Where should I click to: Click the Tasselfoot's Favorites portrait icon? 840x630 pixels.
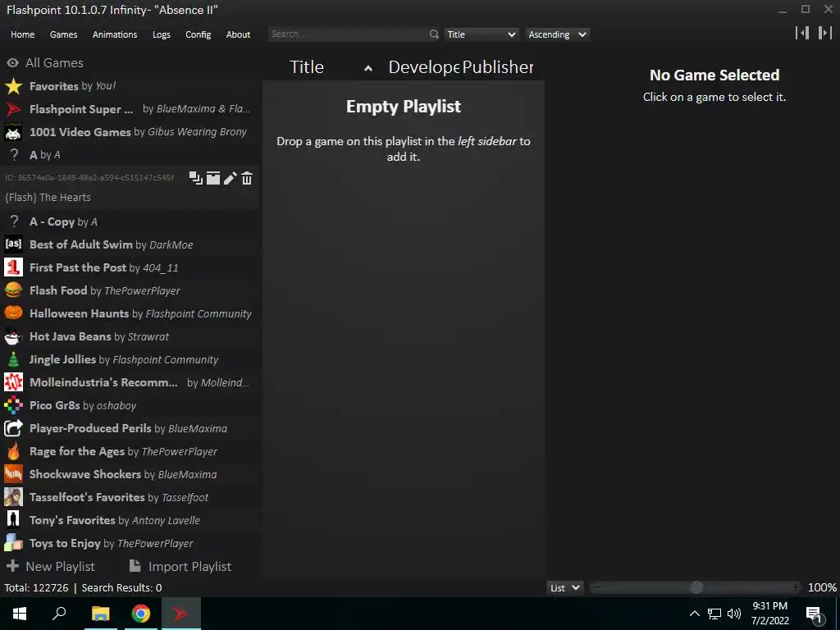point(13,497)
